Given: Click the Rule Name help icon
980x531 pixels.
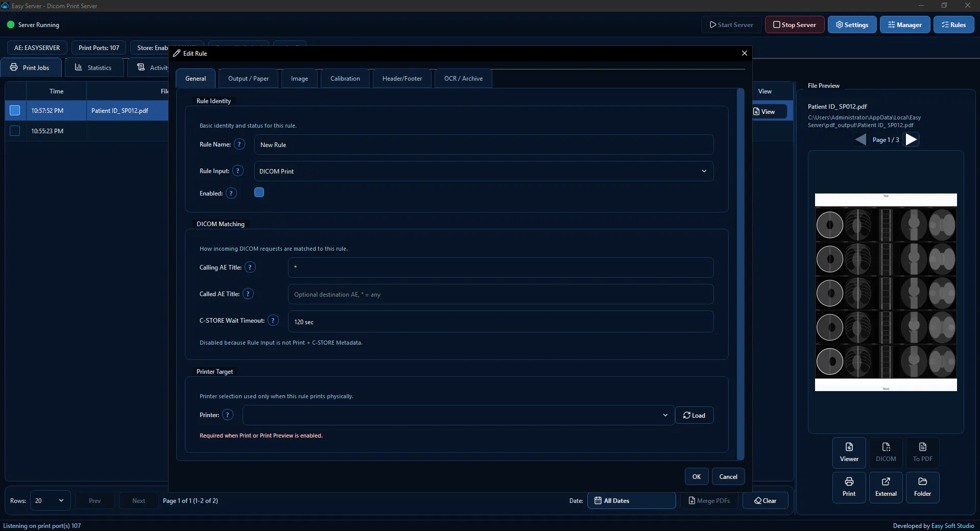Looking at the screenshot, I should 239,144.
